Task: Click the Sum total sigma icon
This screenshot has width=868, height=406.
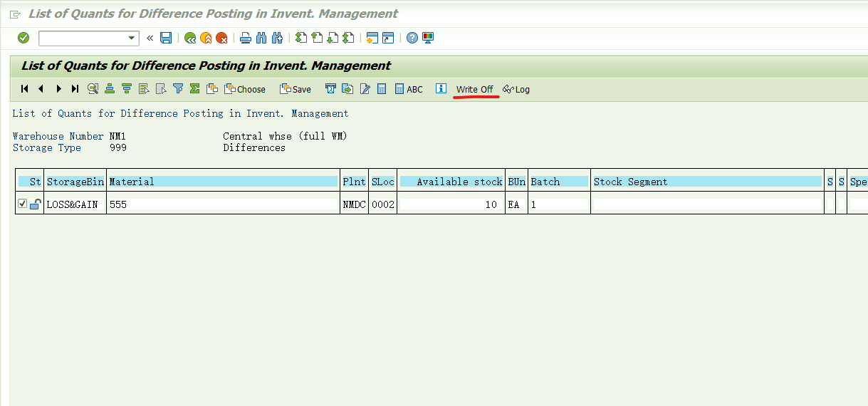Action: click(x=194, y=89)
